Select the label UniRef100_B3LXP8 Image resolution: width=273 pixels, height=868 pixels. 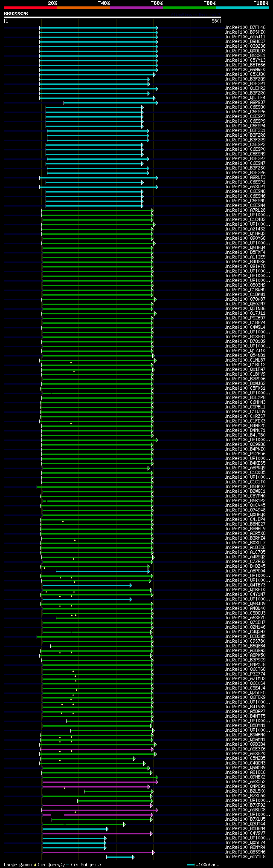click(x=245, y=398)
